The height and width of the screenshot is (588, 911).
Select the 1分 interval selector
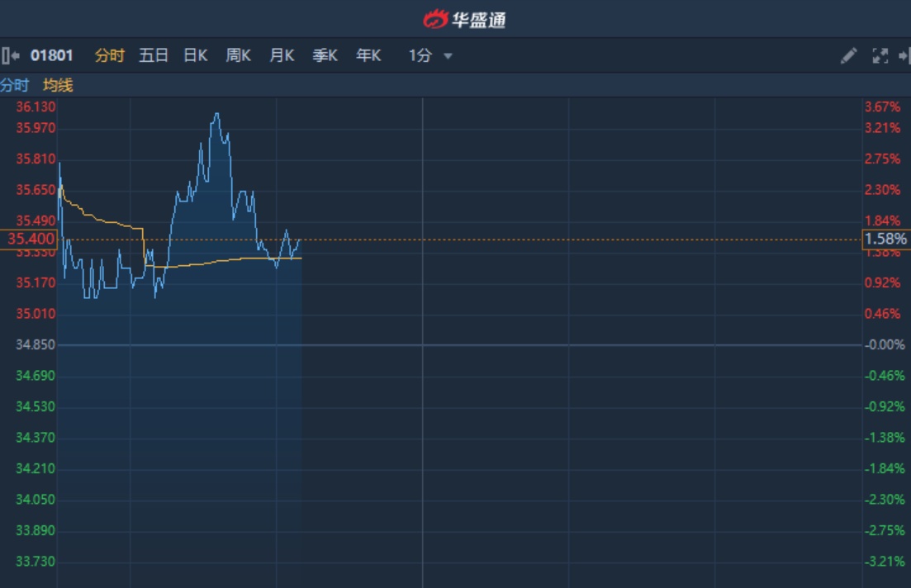[420, 56]
